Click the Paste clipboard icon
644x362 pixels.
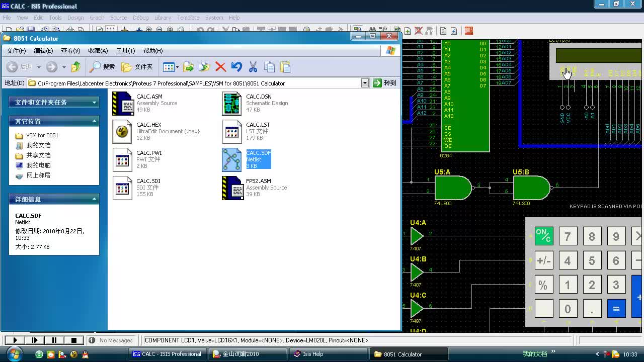pos(285,67)
